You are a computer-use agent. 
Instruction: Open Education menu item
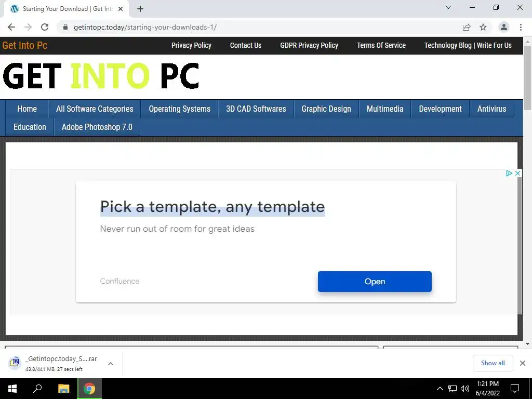coord(30,127)
